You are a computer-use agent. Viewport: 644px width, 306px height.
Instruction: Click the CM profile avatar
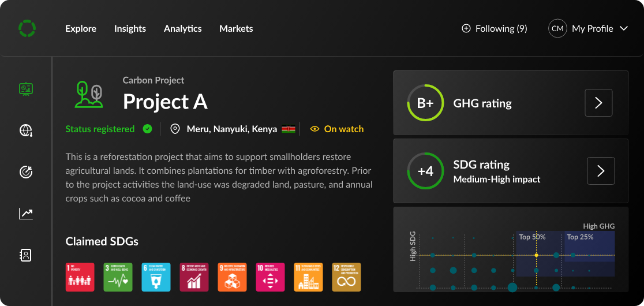tap(557, 28)
